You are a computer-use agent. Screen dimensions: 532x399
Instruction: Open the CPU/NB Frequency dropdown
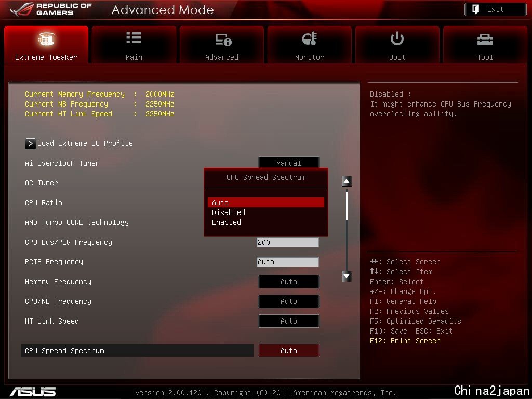pyautogui.click(x=289, y=301)
